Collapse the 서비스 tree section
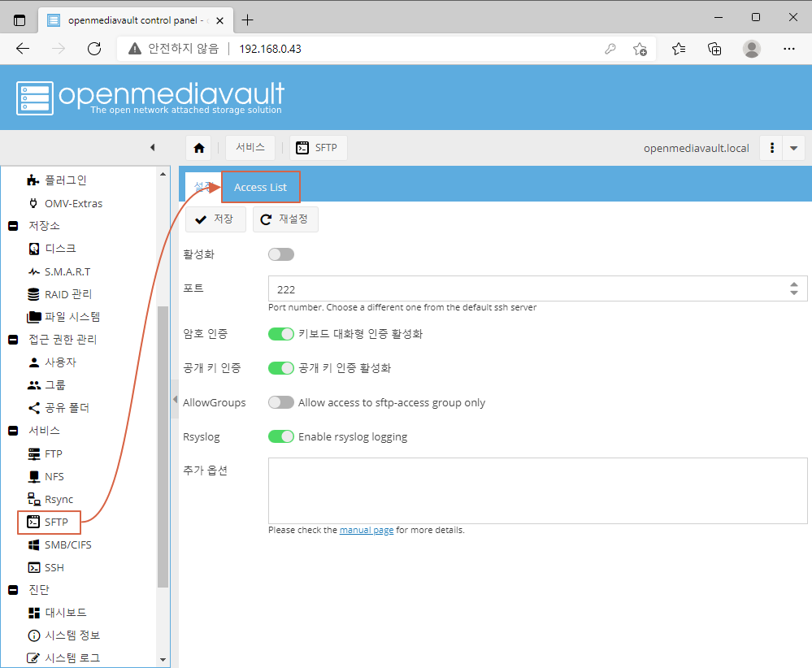The image size is (812, 668). click(x=14, y=431)
